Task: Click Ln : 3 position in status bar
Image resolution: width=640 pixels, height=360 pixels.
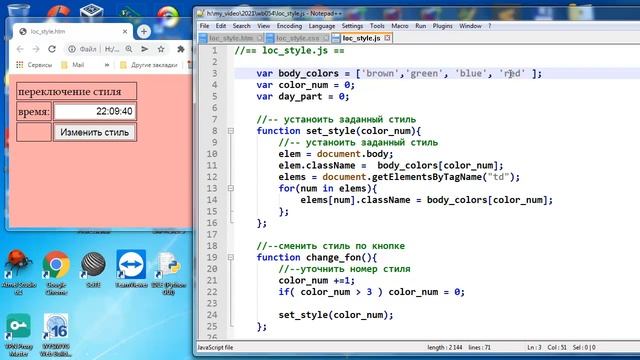Action: click(534, 348)
